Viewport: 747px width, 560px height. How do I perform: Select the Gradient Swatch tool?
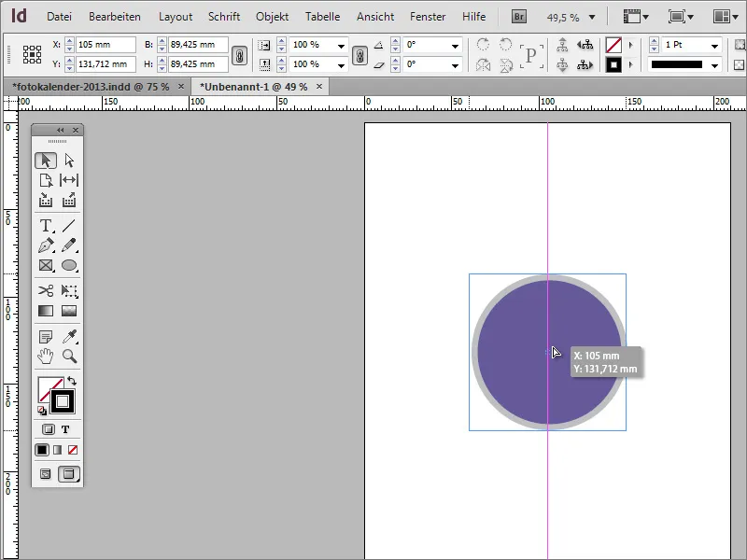point(46,311)
